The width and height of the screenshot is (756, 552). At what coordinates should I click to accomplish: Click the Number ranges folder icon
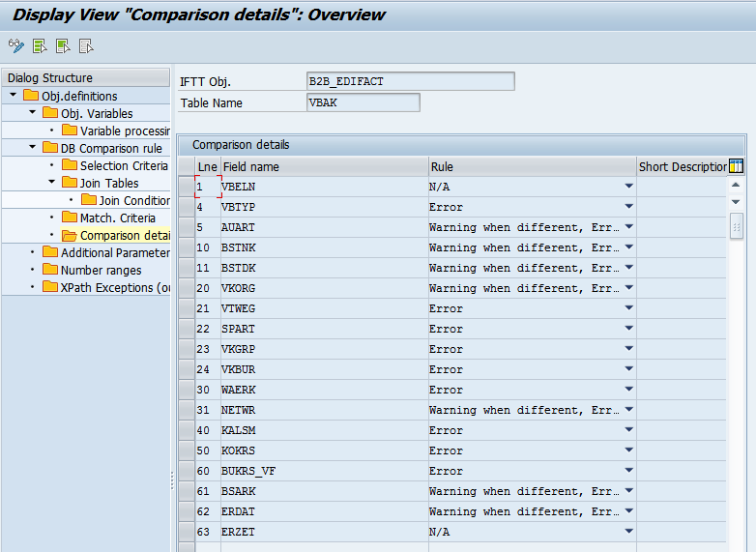[x=50, y=270]
